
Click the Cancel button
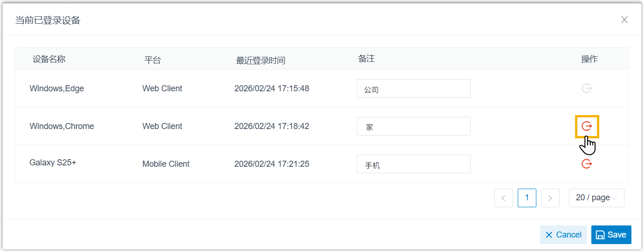[x=563, y=235]
